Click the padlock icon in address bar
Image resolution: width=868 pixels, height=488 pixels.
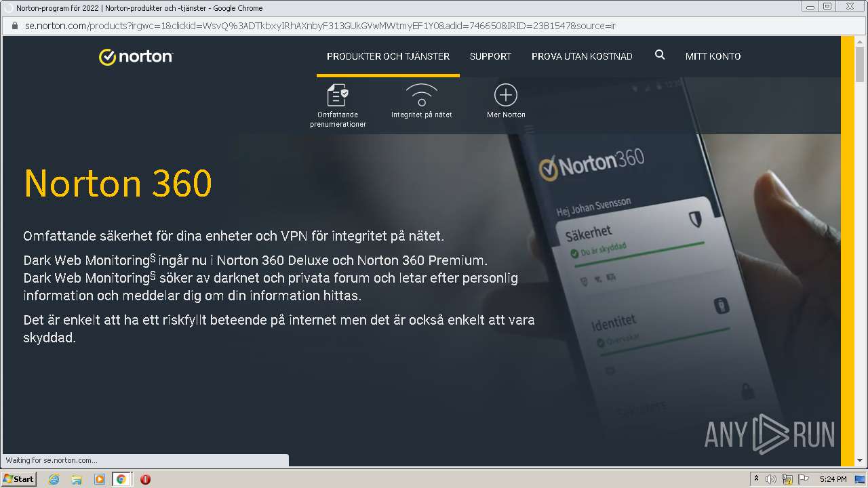click(14, 26)
